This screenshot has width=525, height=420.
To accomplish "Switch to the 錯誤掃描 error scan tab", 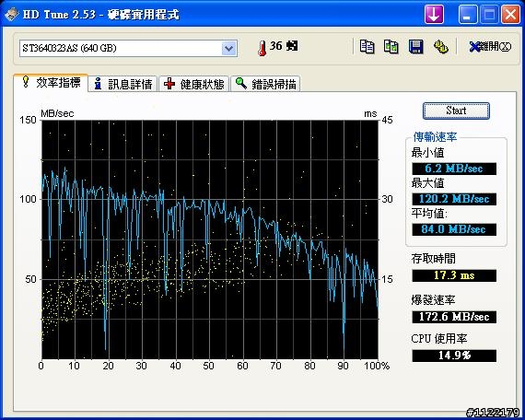I will click(265, 84).
